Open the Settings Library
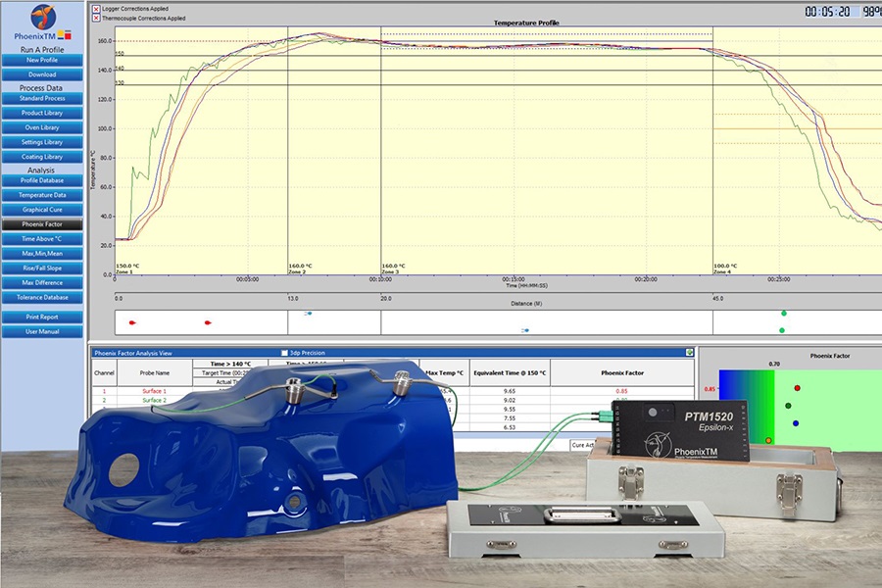The image size is (882, 588). pyautogui.click(x=42, y=142)
